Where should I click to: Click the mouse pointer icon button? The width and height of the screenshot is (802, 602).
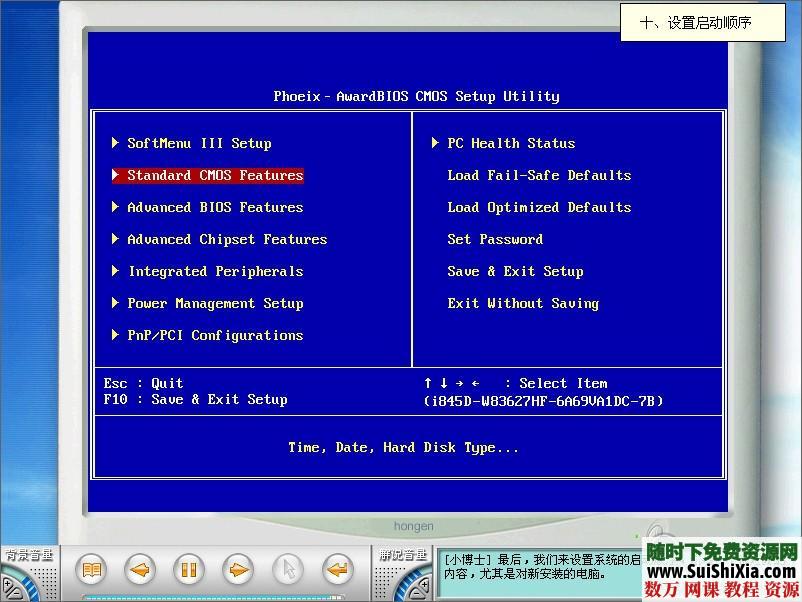(x=288, y=570)
